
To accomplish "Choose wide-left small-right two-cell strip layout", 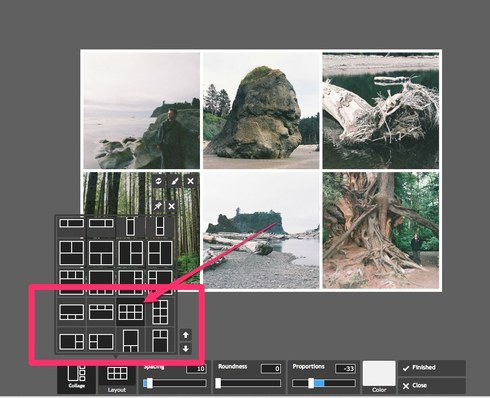I will pyautogui.click(x=101, y=223).
